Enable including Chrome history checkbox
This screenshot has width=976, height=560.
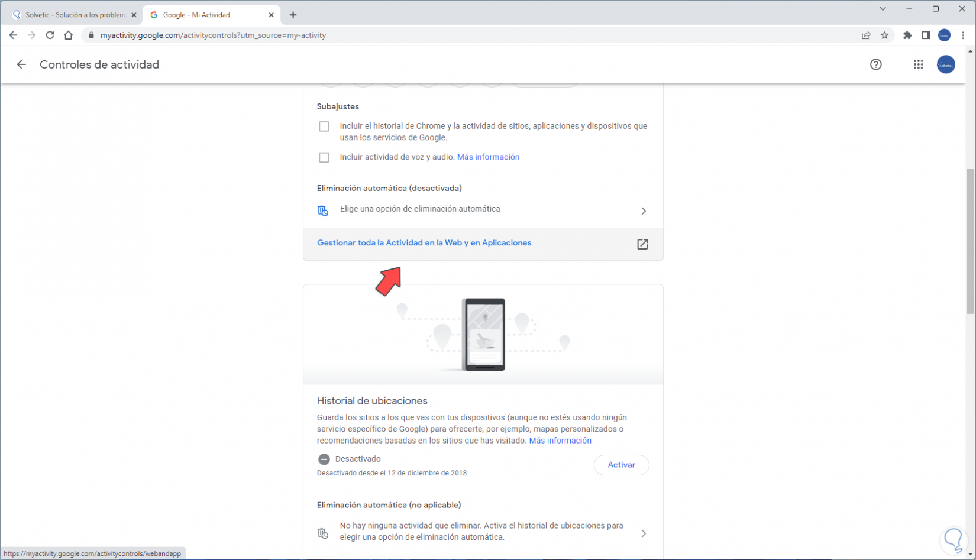(324, 127)
